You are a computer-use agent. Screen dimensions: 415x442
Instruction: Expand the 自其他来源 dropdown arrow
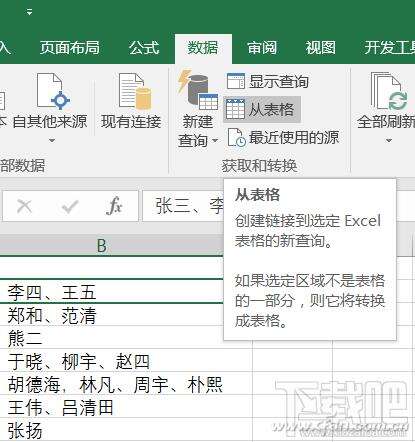(x=52, y=140)
